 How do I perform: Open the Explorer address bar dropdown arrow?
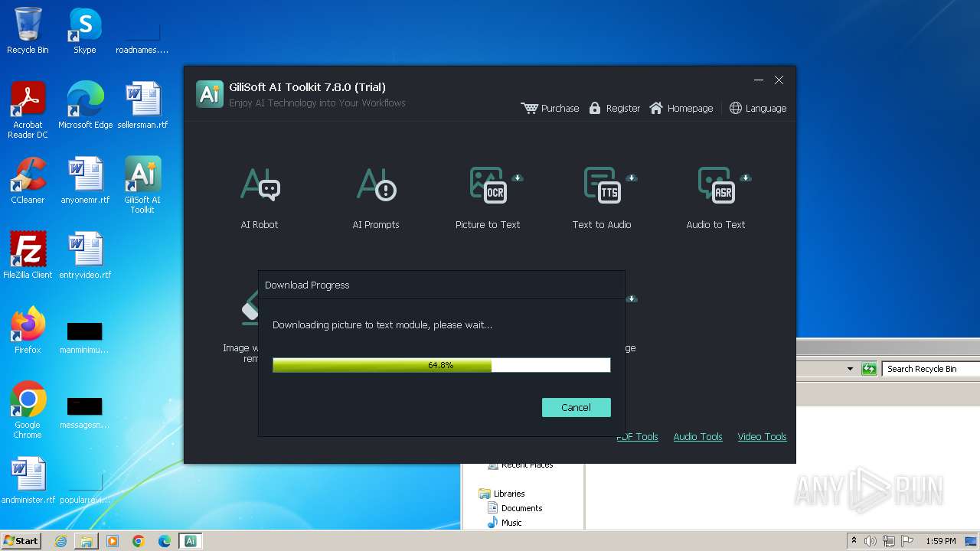[850, 369]
